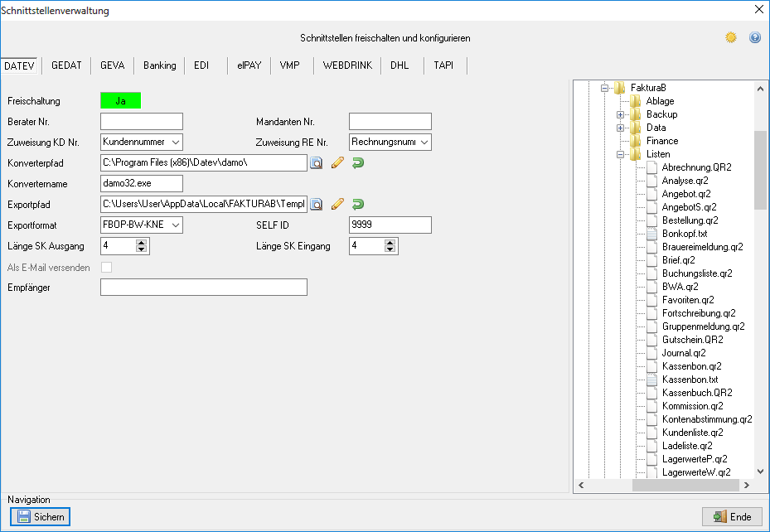This screenshot has width=770, height=532.
Task: Collapse the FakturaB tree node
Action: [604, 88]
